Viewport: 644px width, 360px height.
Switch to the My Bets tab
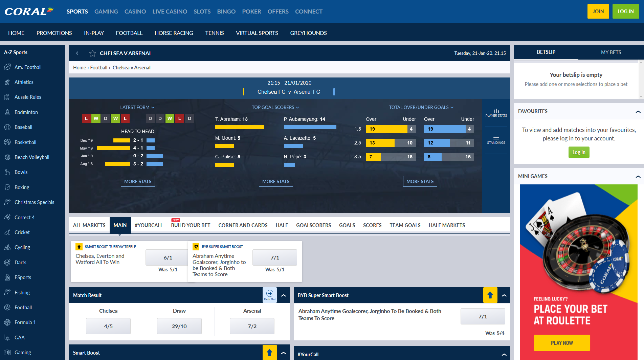point(611,52)
